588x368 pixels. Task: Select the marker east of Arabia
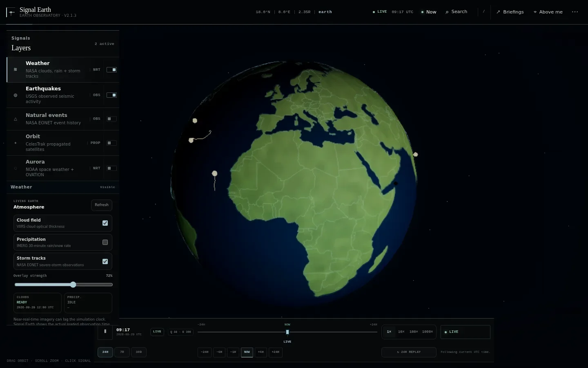[x=416, y=155]
